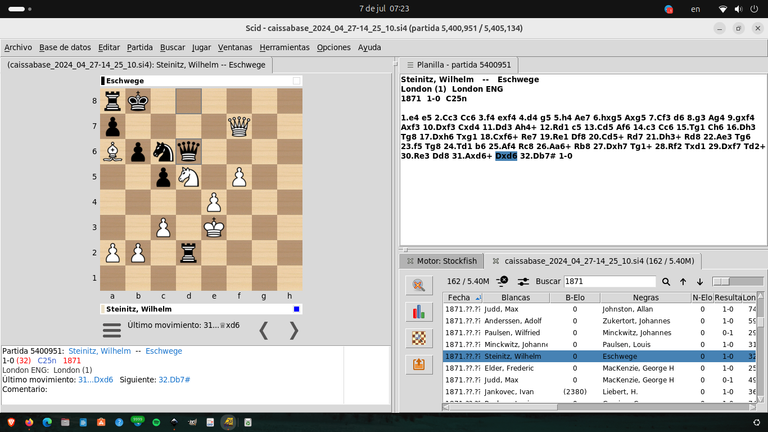768x432 pixels.
Task: Click the board search checkered icon
Action: [x=419, y=338]
